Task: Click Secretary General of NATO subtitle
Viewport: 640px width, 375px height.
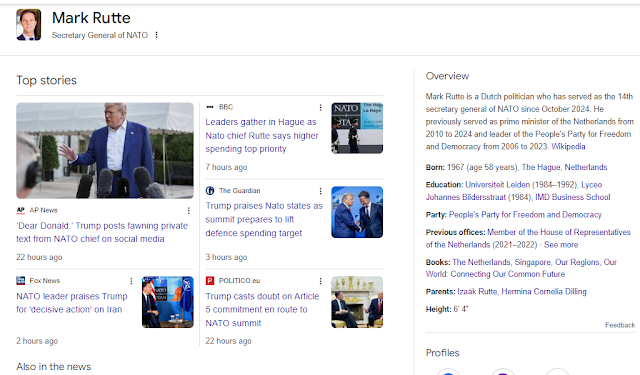Action: tap(100, 36)
